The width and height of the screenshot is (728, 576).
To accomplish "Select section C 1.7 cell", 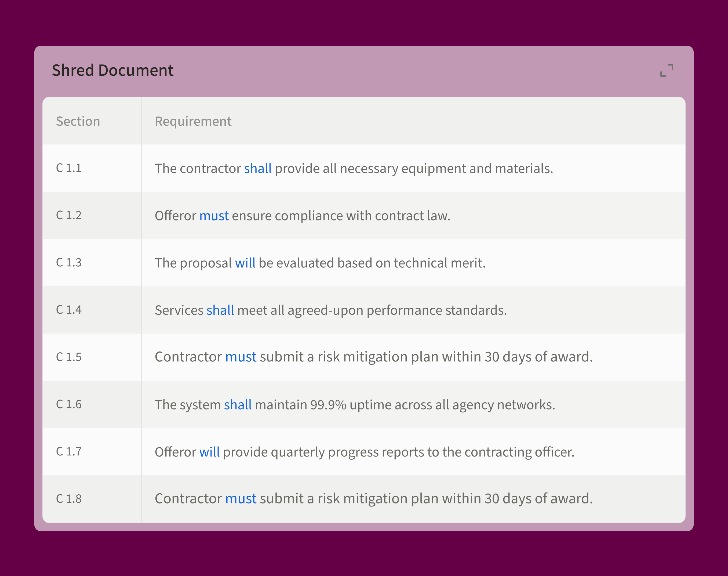I will (69, 451).
